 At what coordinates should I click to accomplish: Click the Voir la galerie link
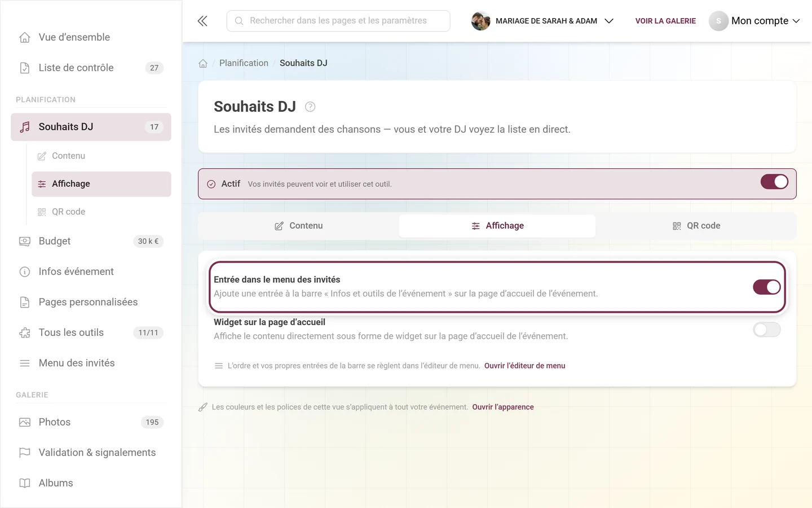pyautogui.click(x=665, y=21)
